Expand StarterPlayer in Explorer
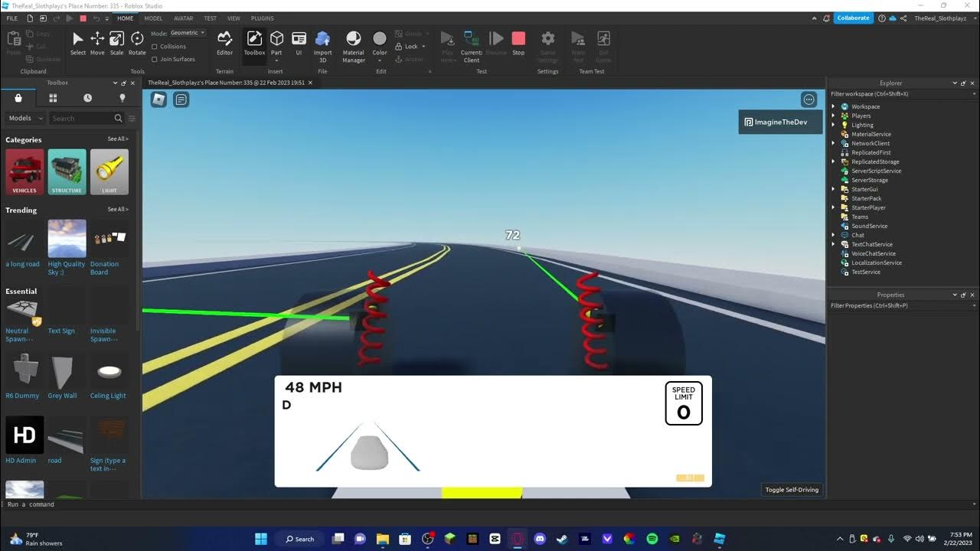 pos(834,207)
